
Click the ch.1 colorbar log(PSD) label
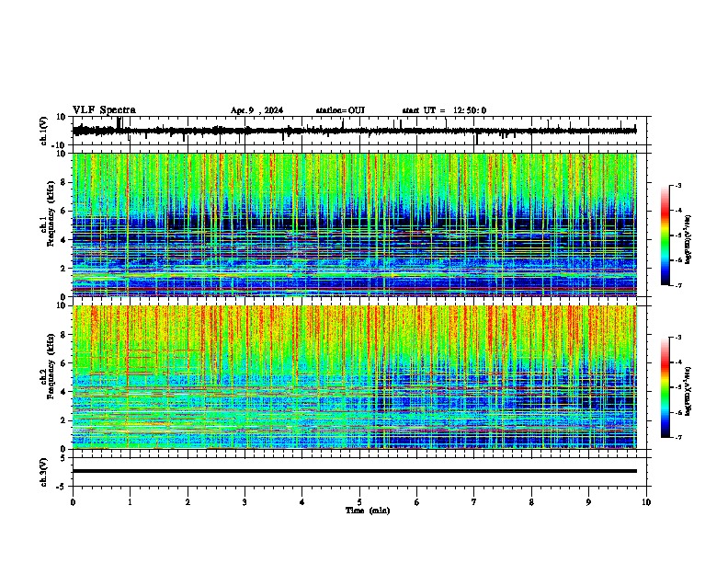click(688, 240)
